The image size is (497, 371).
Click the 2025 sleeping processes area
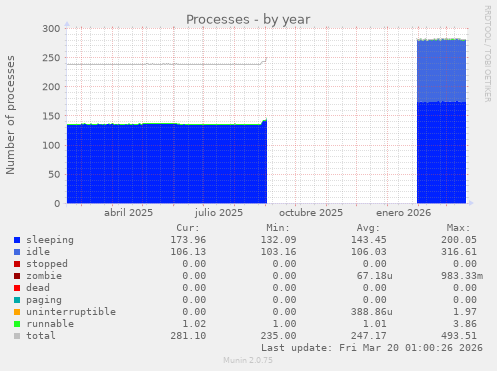(x=167, y=163)
